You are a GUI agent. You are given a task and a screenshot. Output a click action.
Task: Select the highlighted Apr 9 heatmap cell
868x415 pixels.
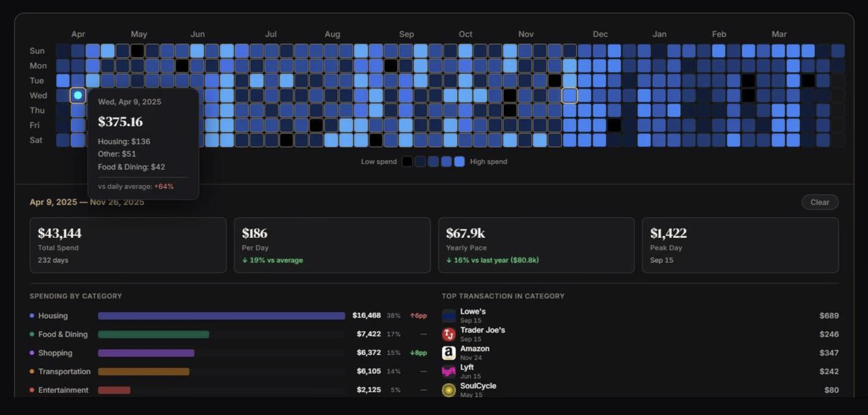pyautogui.click(x=78, y=95)
